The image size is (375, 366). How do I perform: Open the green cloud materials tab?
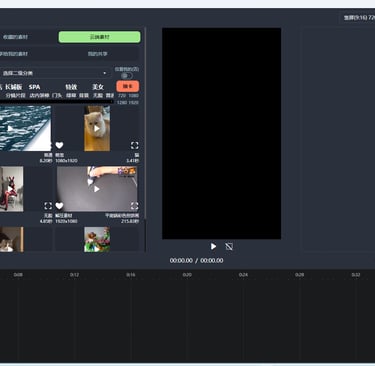click(x=99, y=37)
